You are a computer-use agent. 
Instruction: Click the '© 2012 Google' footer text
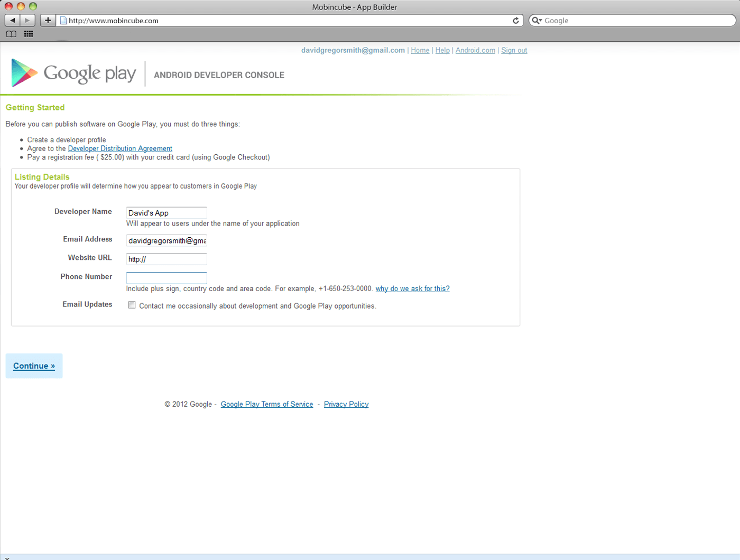tap(188, 404)
